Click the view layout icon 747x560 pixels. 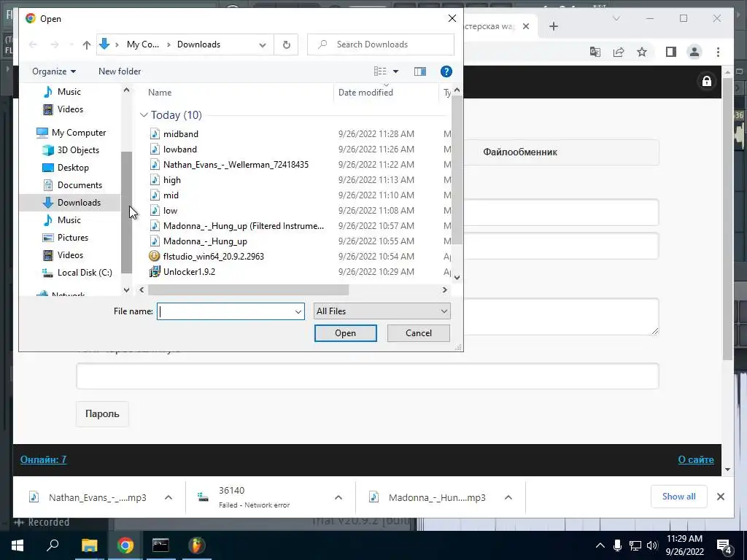(380, 71)
